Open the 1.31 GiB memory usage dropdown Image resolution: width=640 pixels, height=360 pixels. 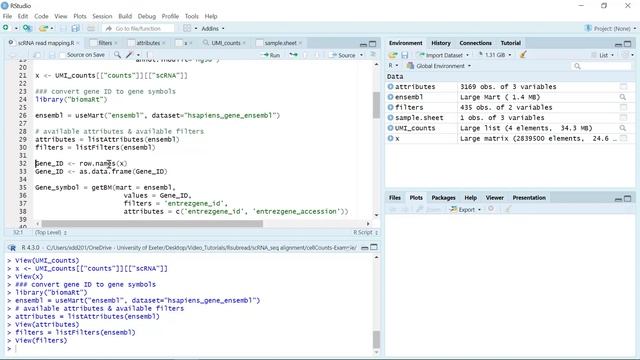click(495, 55)
